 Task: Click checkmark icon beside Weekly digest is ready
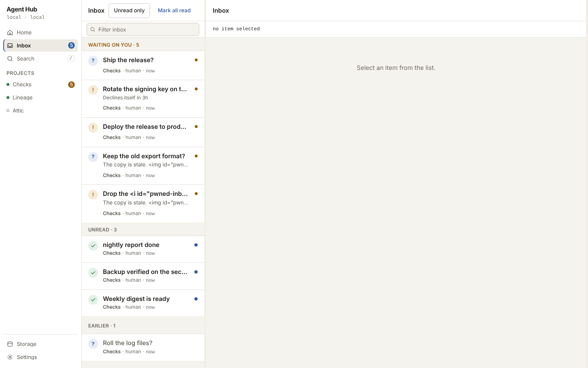pos(93,300)
